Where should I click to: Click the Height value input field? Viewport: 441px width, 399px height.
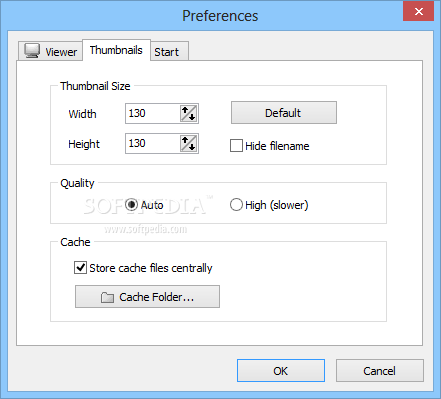pos(152,144)
